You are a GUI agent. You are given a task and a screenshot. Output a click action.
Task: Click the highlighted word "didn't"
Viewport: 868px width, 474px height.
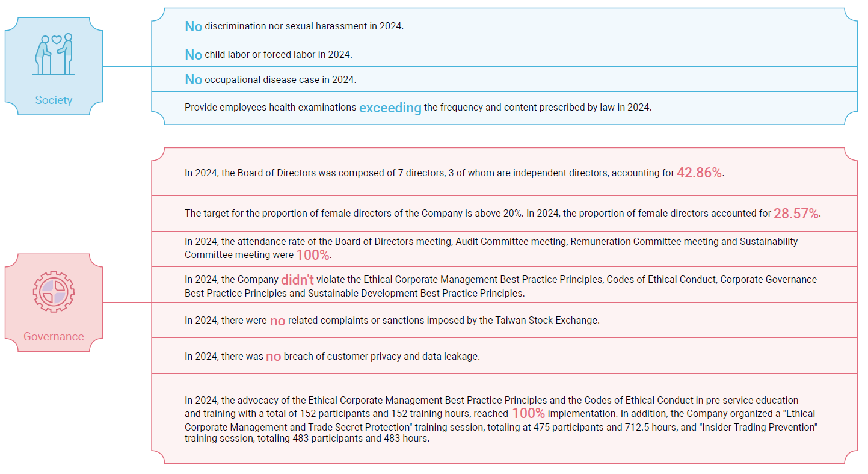(297, 280)
